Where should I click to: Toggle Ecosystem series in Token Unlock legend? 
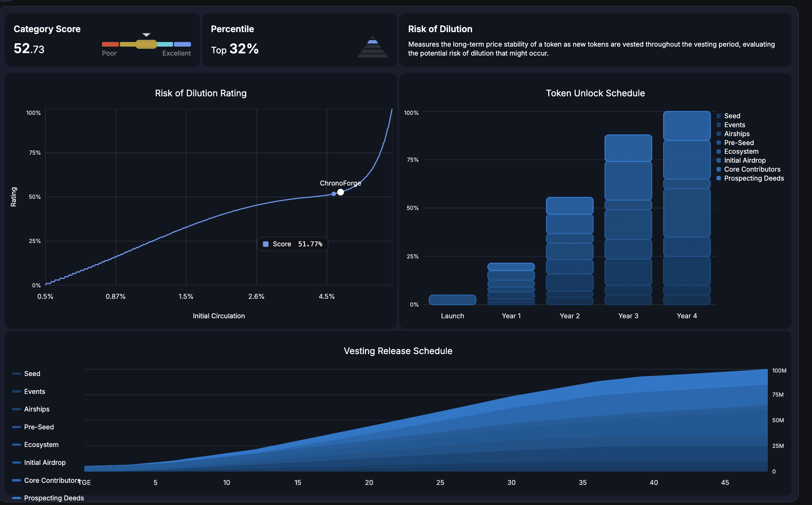point(738,152)
